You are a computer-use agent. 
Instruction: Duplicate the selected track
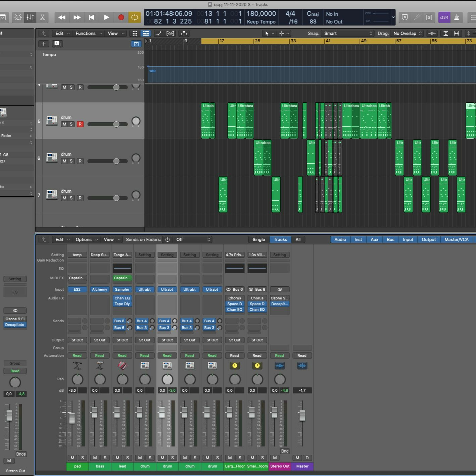(57, 44)
